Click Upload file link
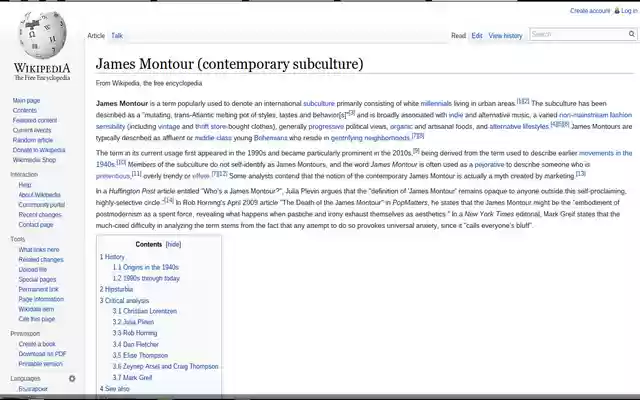The image size is (640, 400). click(x=33, y=269)
